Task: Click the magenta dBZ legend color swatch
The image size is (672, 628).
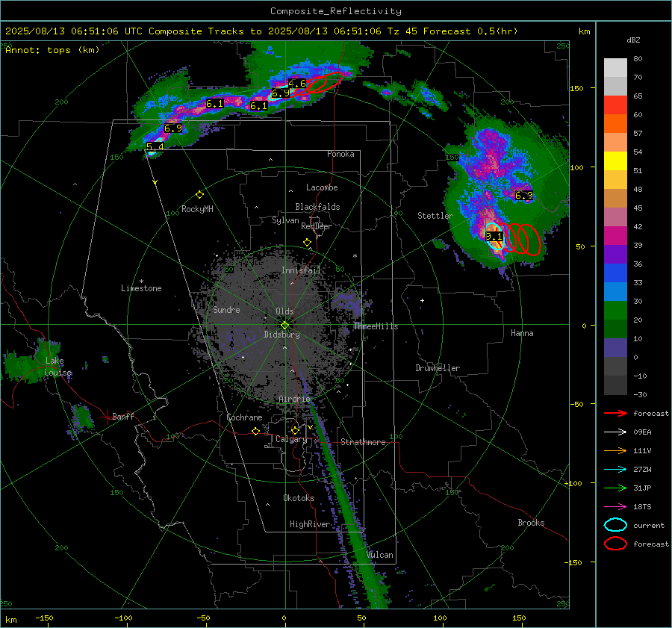Action: click(615, 235)
